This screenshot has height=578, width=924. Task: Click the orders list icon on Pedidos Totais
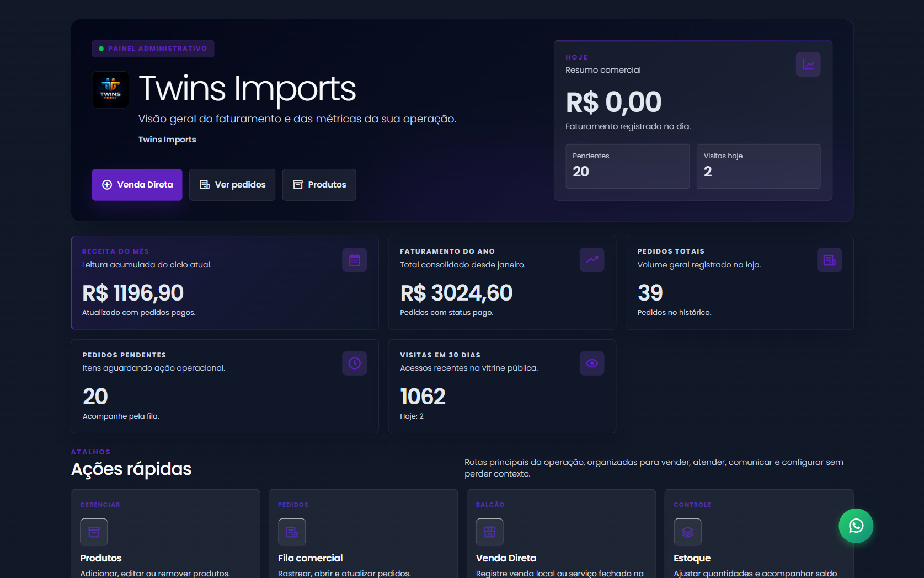click(829, 260)
